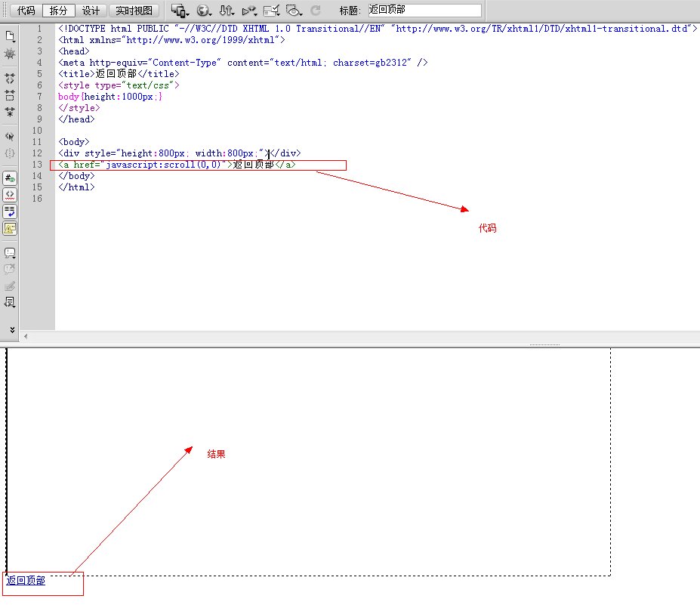Screen dimensions: 700x605
Task: Click the Expand All icon
Action: (10, 112)
